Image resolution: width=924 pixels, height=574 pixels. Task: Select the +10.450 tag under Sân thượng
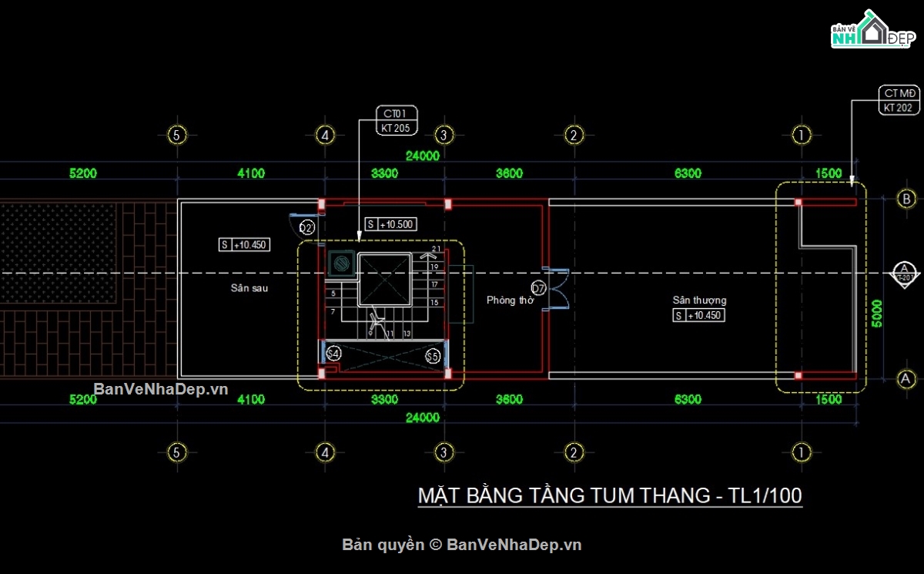tap(698, 315)
